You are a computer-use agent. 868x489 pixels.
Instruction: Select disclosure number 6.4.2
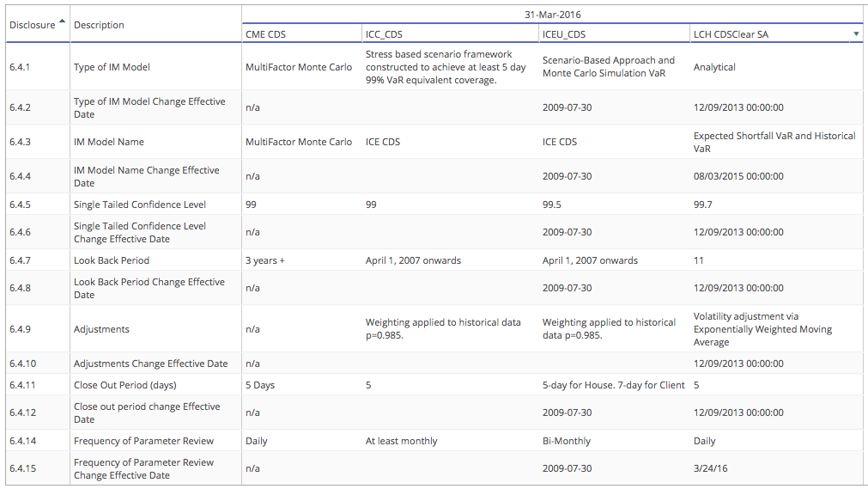click(x=20, y=107)
